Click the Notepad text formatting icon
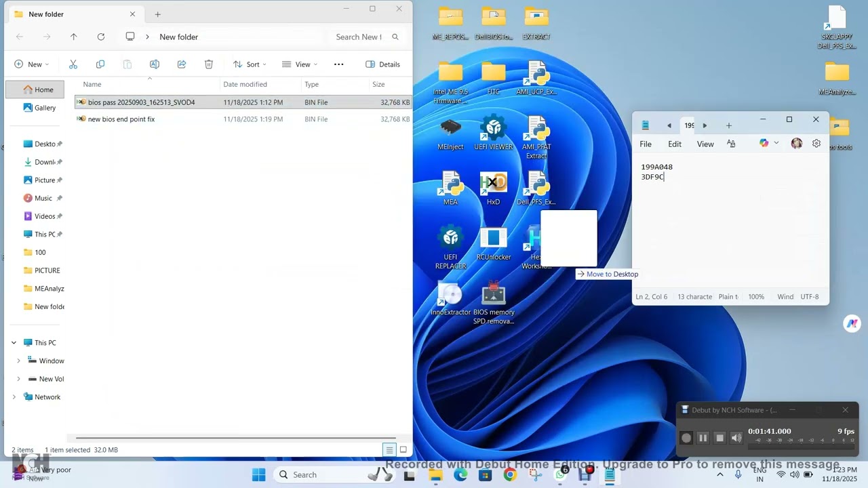 731,144
